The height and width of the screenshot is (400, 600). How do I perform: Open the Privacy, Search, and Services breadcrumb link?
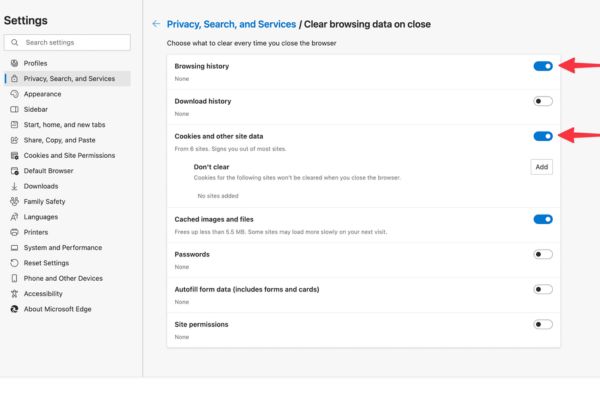point(231,24)
